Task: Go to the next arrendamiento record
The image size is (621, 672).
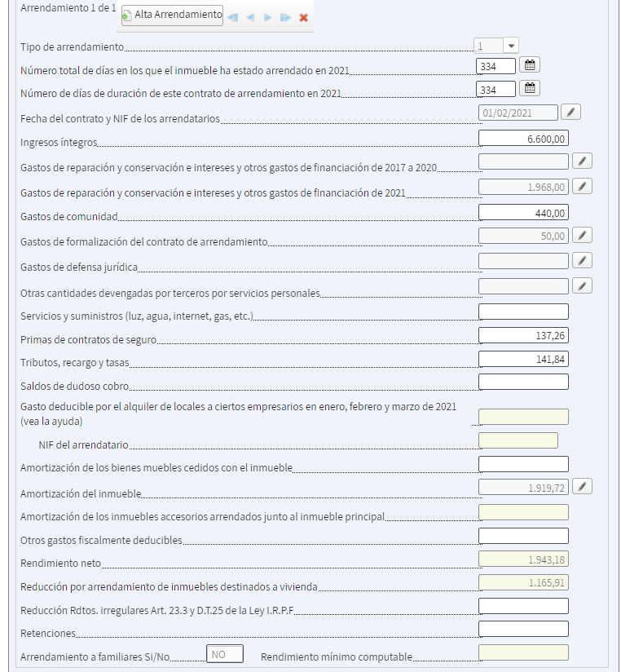Action: tap(267, 17)
